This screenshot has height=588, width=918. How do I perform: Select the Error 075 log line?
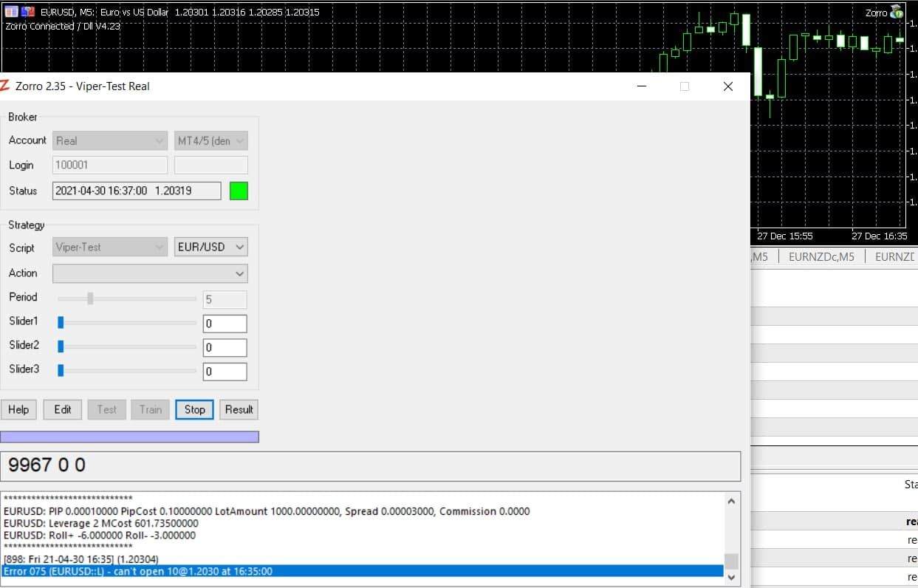pos(362,571)
